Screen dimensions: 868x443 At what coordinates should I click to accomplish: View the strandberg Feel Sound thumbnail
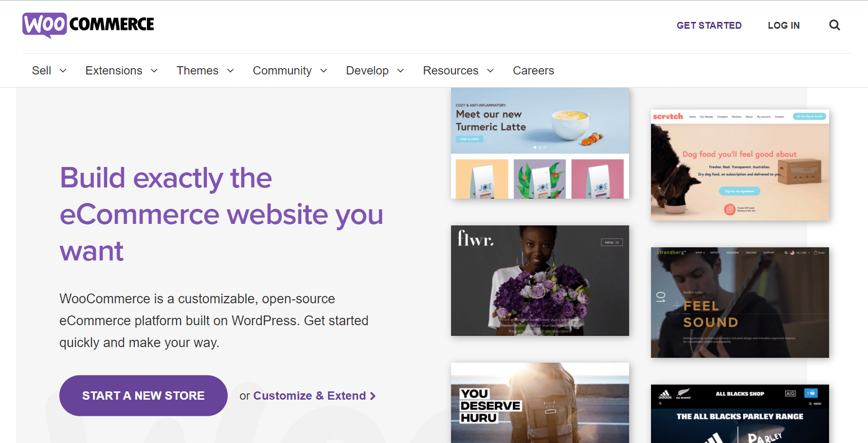pos(740,302)
